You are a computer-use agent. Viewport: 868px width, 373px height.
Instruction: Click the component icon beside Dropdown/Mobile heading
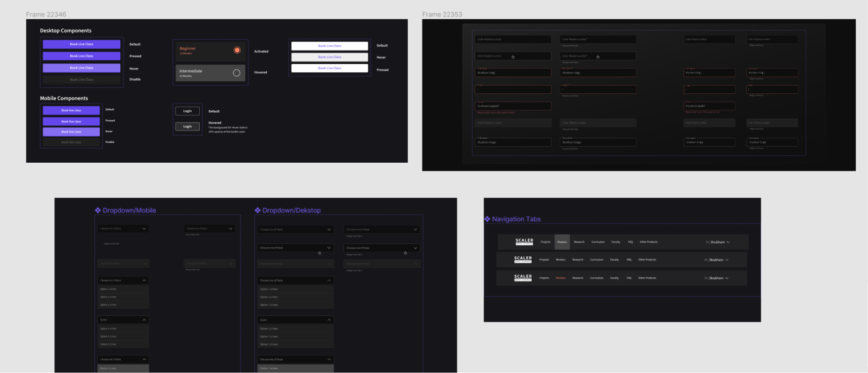98,210
